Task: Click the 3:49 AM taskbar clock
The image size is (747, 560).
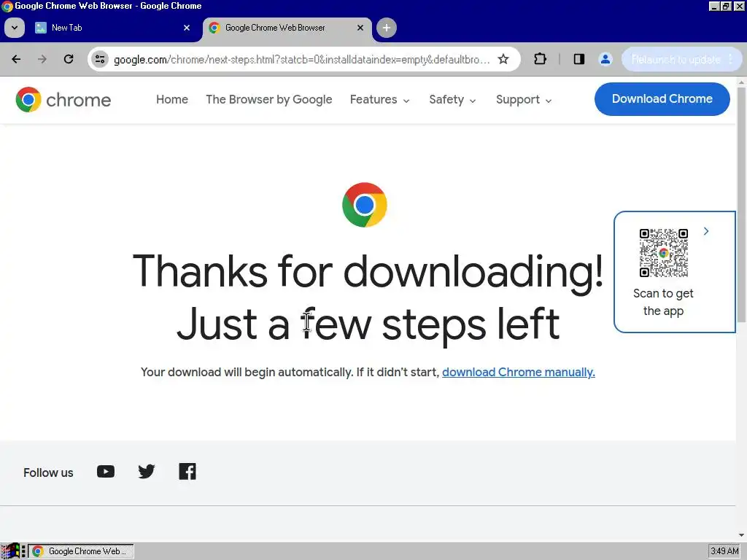Action: point(724,551)
